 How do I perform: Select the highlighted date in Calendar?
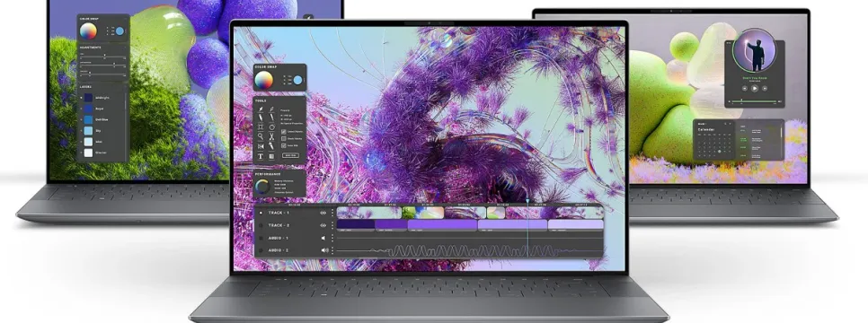pos(719,151)
